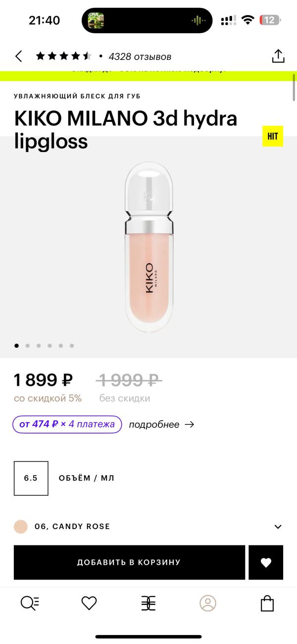The width and height of the screenshot is (297, 644).
Task: Open the profile account tab
Action: (x=208, y=603)
